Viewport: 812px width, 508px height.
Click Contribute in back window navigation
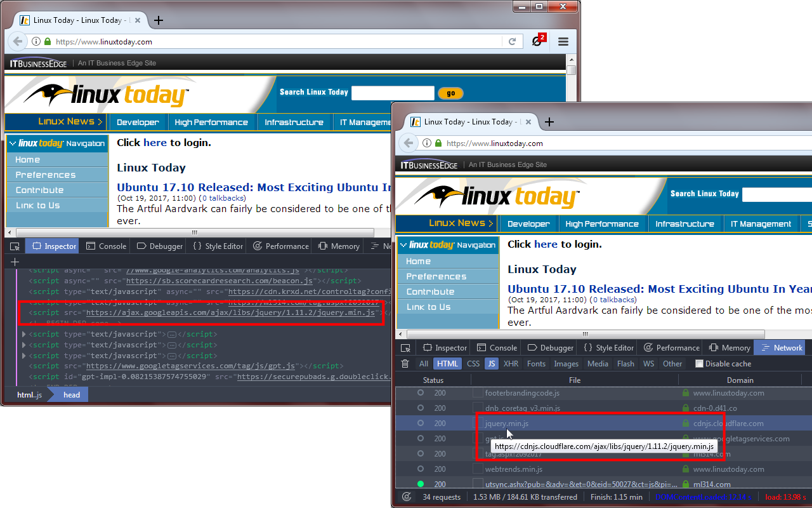pos(39,190)
